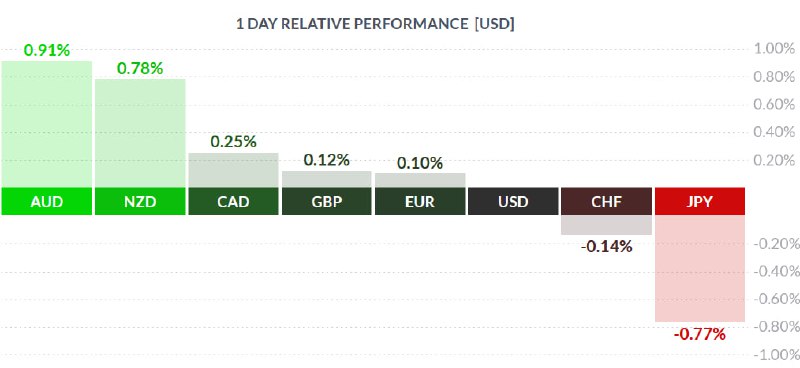
Task: Click the EUR 0.10% bar
Action: point(420,180)
